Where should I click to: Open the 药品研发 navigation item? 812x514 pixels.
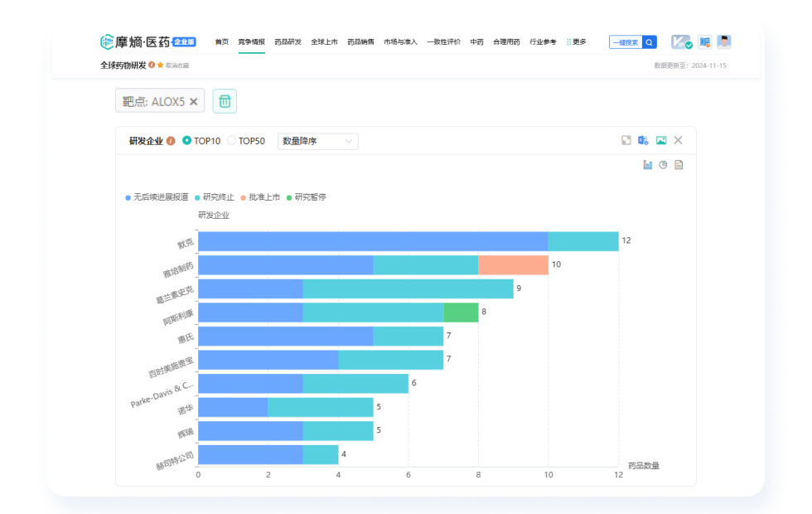(x=288, y=42)
